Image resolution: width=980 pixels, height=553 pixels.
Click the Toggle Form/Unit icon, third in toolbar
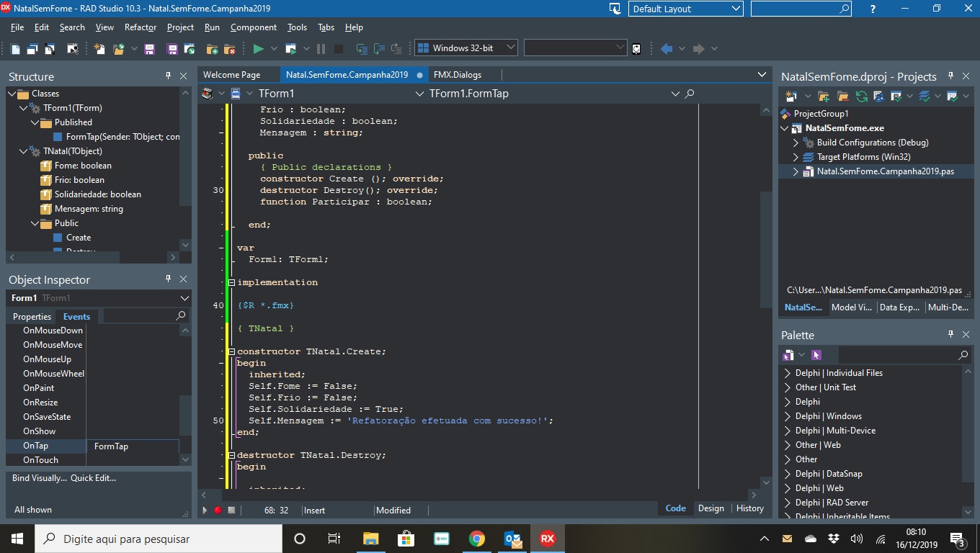pos(50,48)
